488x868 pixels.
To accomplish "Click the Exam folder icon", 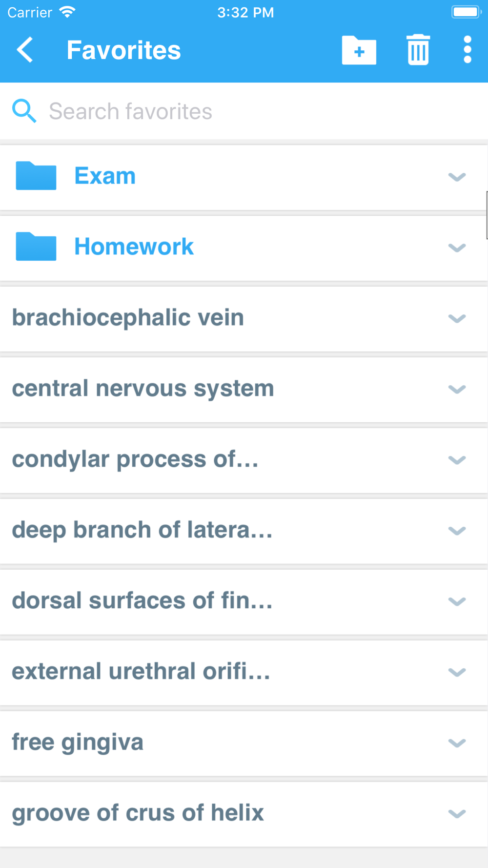I will (x=36, y=176).
